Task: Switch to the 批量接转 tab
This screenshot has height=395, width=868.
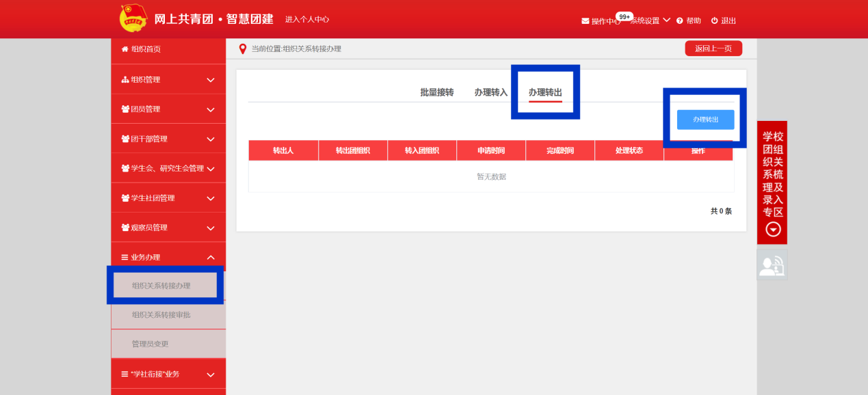Action: coord(436,92)
